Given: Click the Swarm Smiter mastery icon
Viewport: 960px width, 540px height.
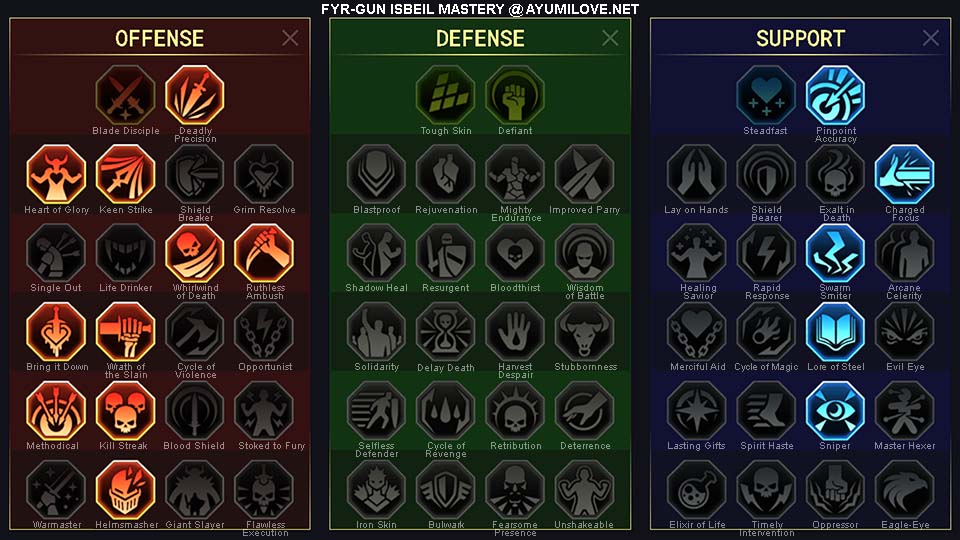Looking at the screenshot, I should click(835, 253).
